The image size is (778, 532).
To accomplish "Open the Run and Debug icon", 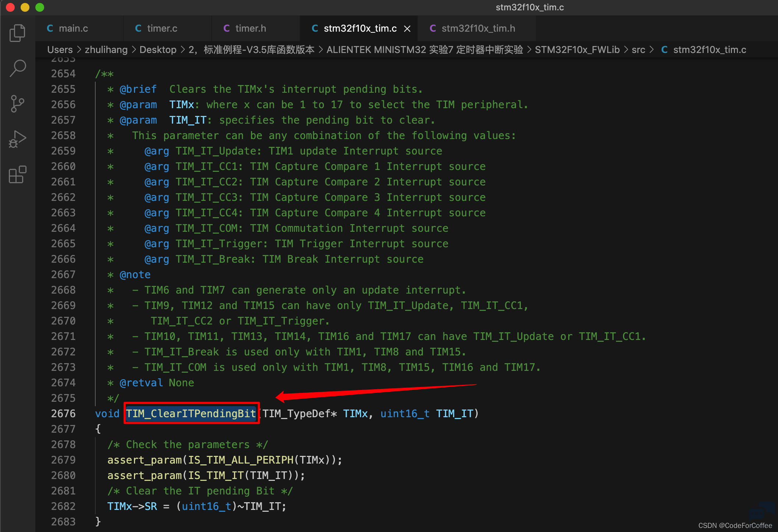I will pos(17,139).
